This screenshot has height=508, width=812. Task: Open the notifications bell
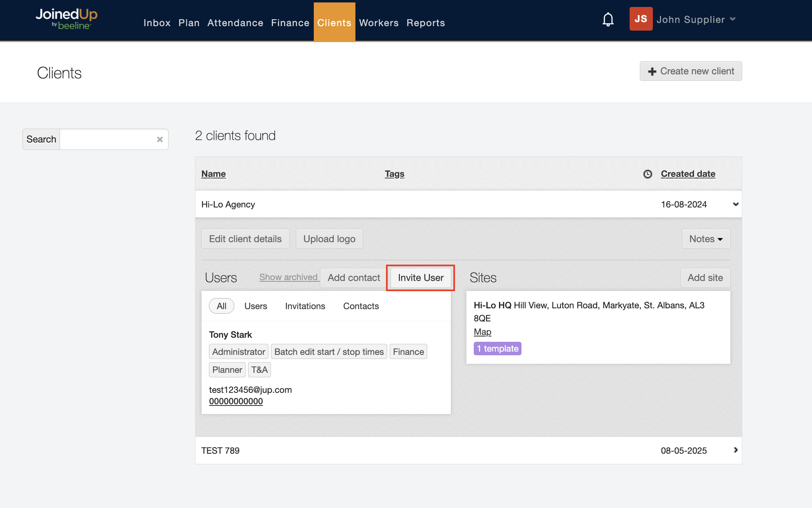point(608,19)
